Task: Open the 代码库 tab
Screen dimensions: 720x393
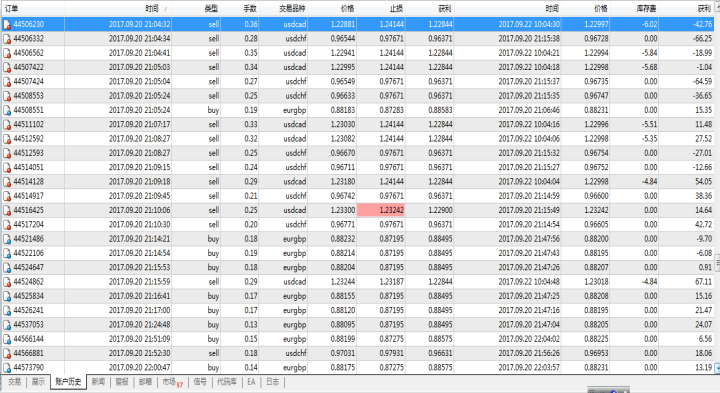Action: 227,382
